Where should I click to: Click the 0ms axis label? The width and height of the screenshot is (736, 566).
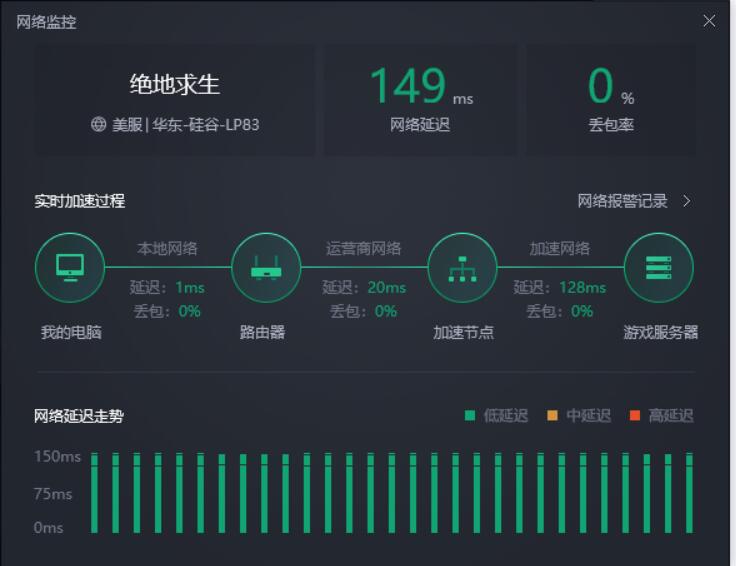click(48, 528)
